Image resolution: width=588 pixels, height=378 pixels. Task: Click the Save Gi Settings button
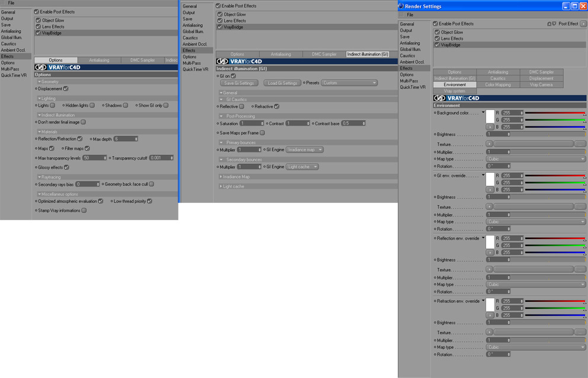[239, 83]
